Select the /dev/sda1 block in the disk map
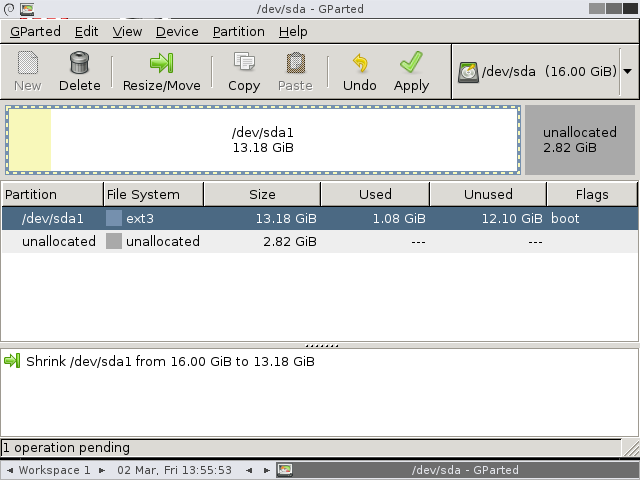640x480 pixels. (x=263, y=140)
